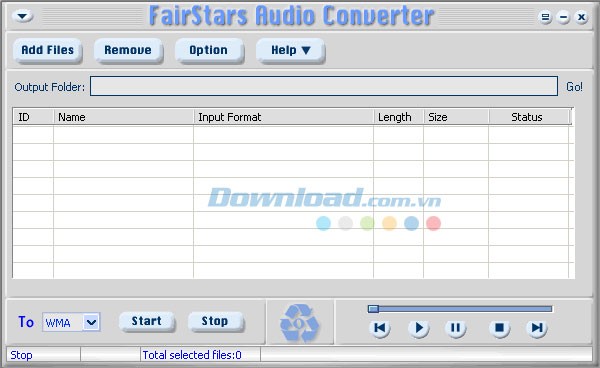The width and height of the screenshot is (600, 368).
Task: Close the FairStars Audio Converter window
Action: [x=581, y=17]
